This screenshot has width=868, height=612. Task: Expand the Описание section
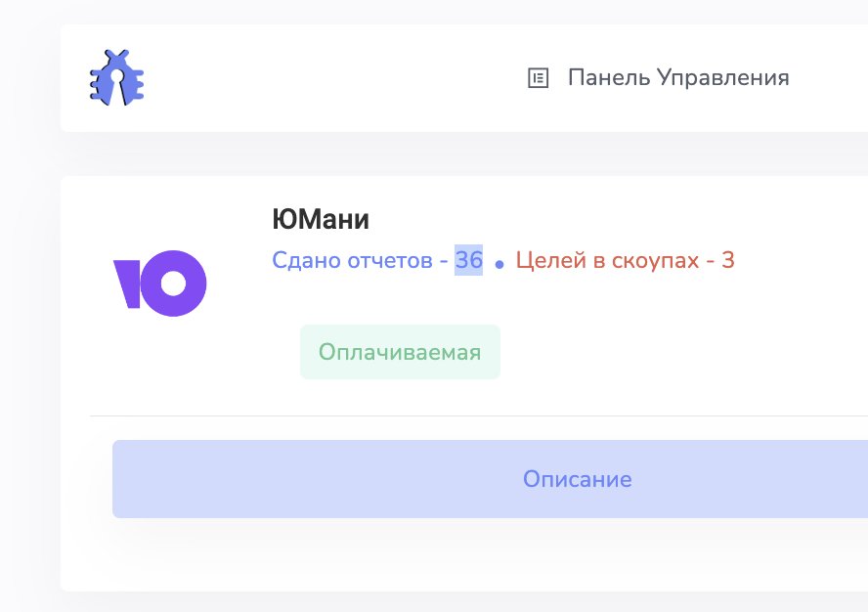coord(577,479)
